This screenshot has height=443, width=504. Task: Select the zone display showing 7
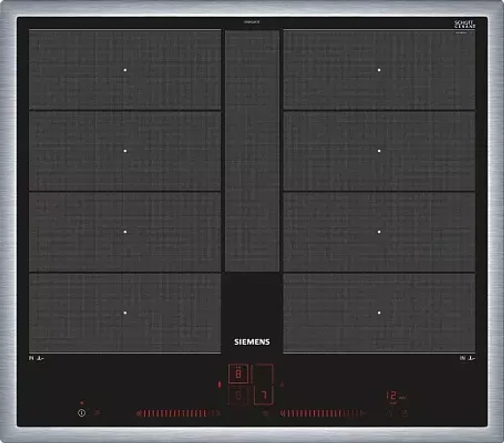tap(264, 395)
